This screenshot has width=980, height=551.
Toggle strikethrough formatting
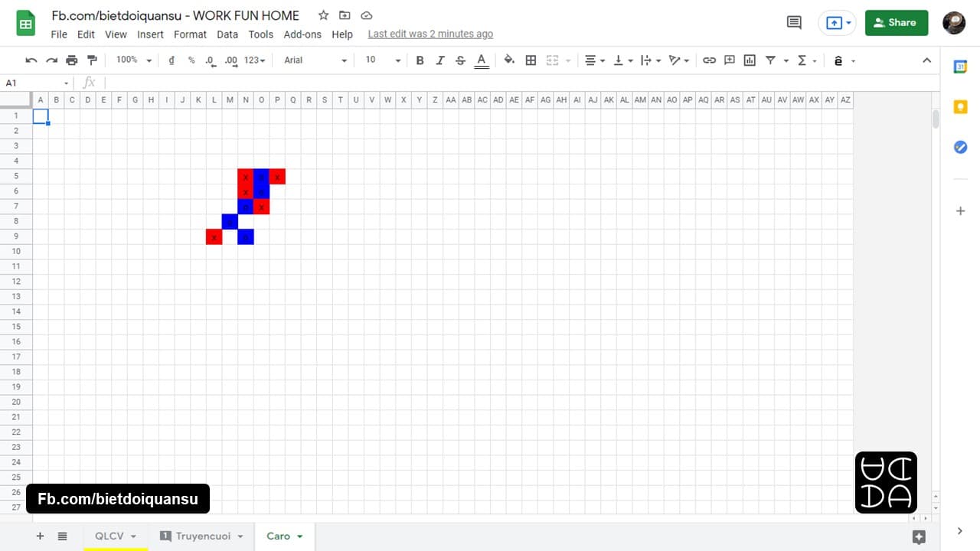460,60
